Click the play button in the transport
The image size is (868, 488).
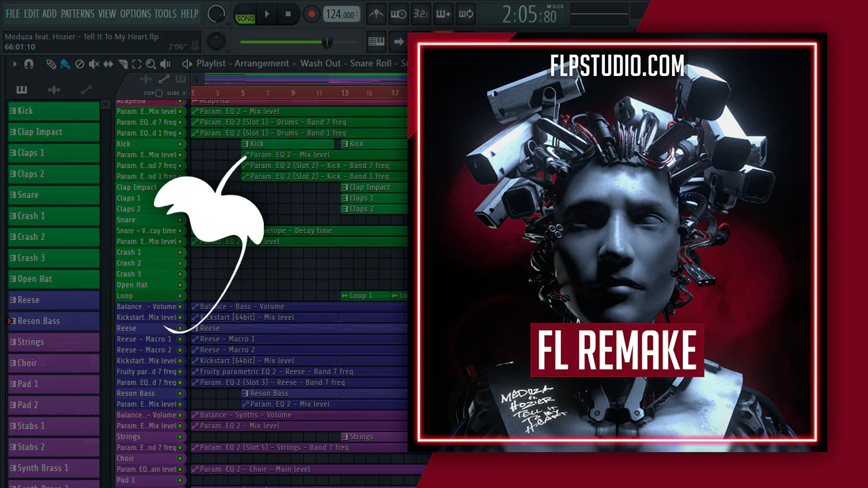coord(267,14)
